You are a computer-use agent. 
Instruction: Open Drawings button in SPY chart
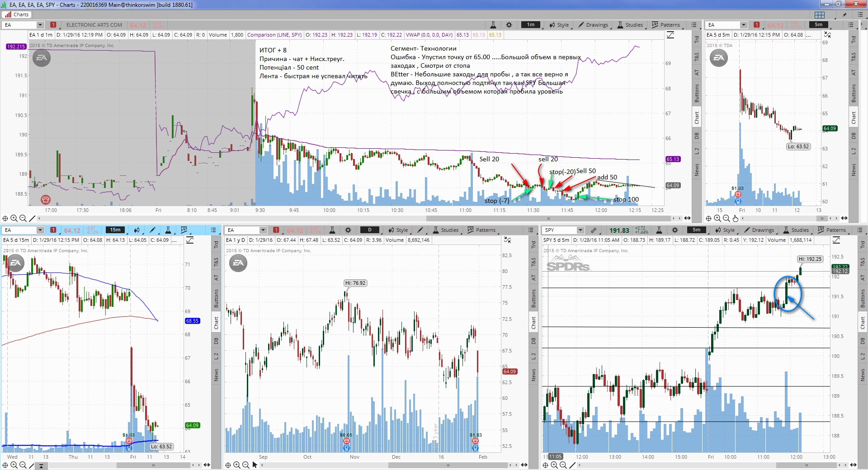(759, 230)
